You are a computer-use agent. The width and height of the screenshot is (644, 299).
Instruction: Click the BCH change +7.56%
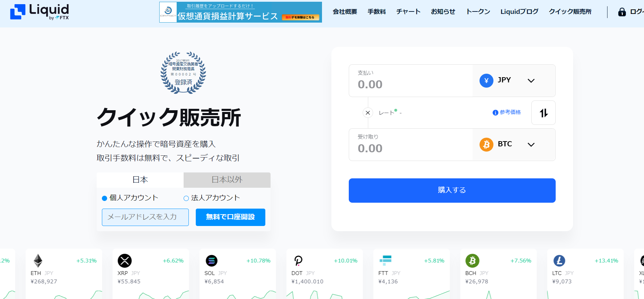point(521,261)
